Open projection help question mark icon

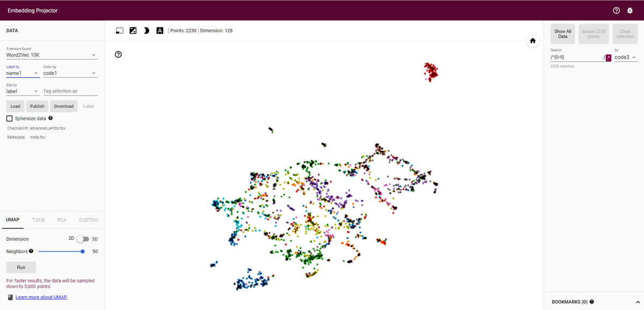118,55
